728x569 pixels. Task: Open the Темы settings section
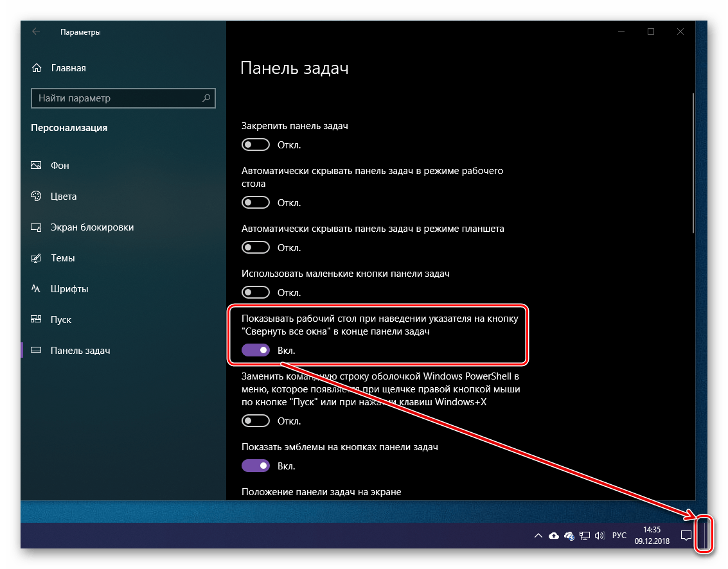pyautogui.click(x=63, y=258)
